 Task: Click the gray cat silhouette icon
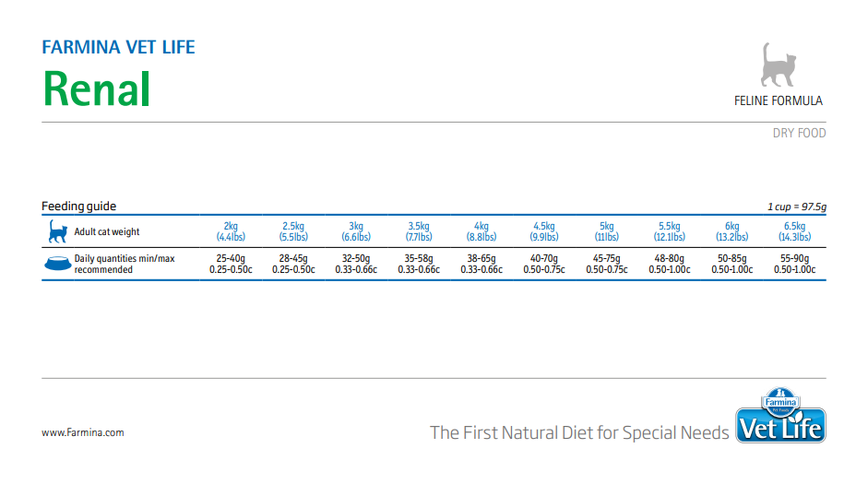779,65
